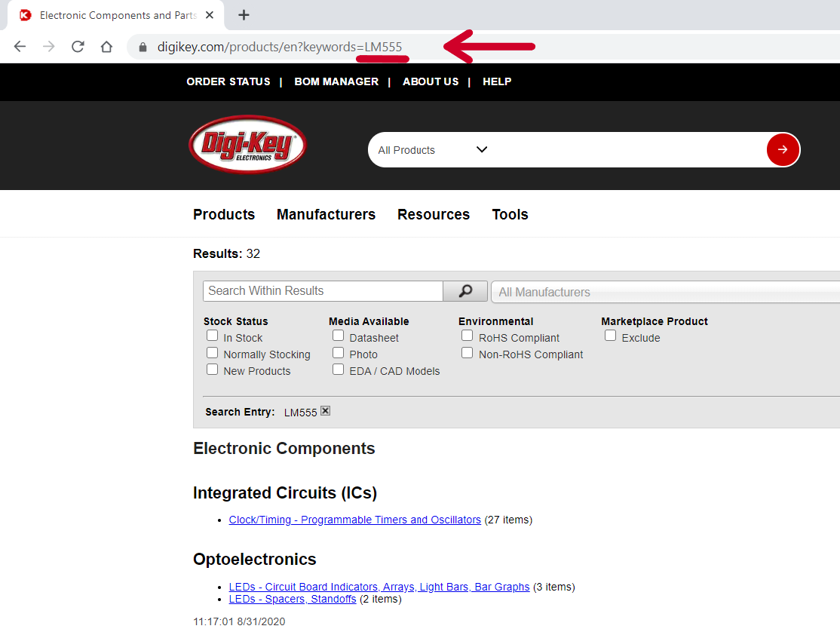Click the magnifier search within results button

click(x=465, y=291)
